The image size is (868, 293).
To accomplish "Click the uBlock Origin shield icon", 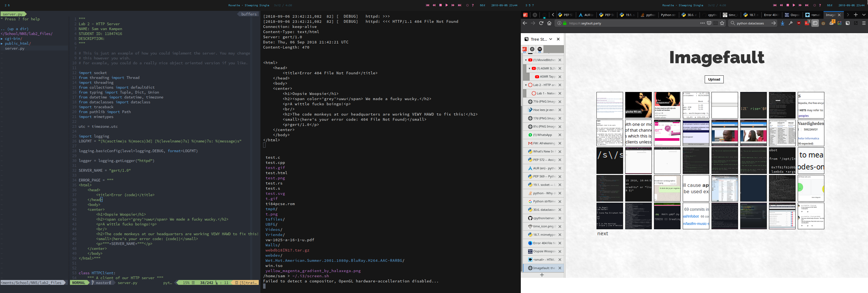I will 799,23.
